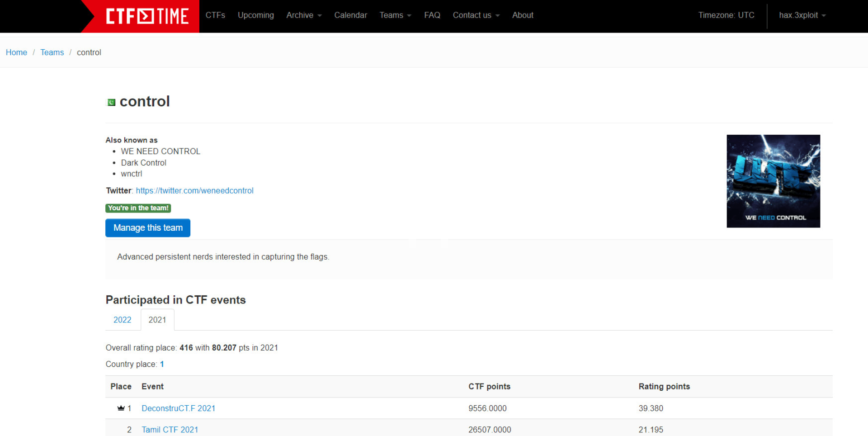Open the FAQ page

click(x=432, y=15)
